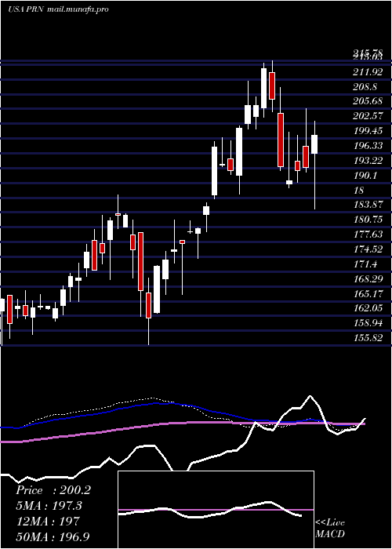Viewport: 392px width, 549px height.
Task: Click the 180.75 price axis label
Action: (x=368, y=220)
